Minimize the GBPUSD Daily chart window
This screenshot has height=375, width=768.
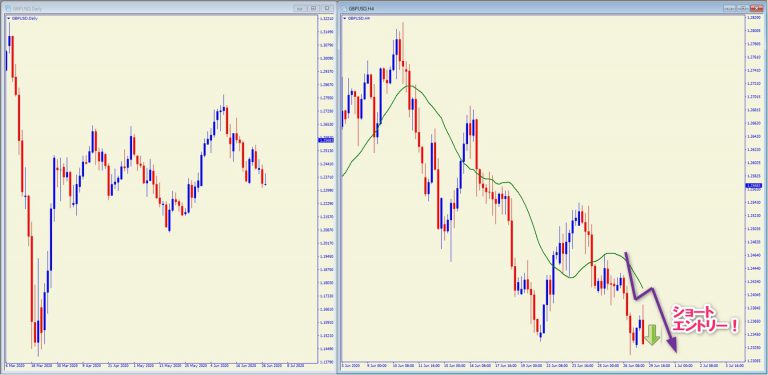click(300, 8)
